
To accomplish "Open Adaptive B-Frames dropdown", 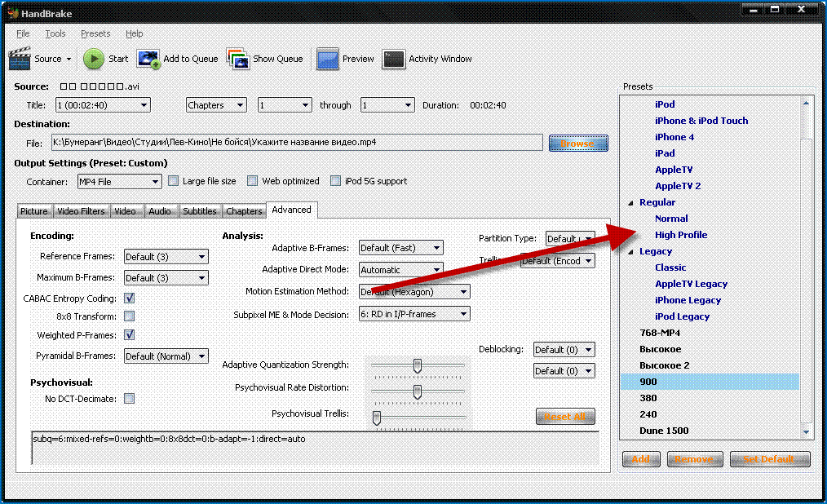I will coord(400,248).
